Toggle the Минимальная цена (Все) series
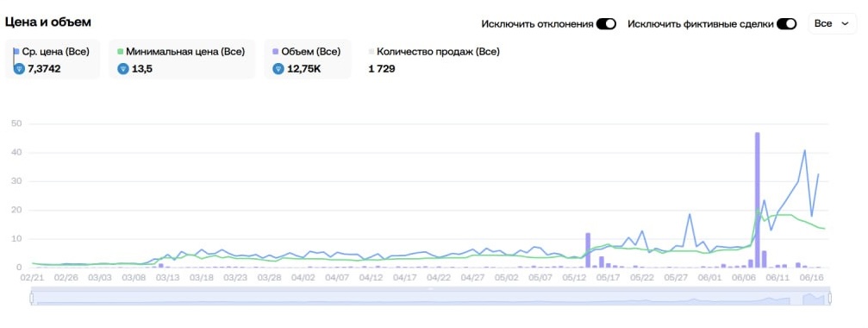This screenshot has height=328, width=868. point(182,60)
